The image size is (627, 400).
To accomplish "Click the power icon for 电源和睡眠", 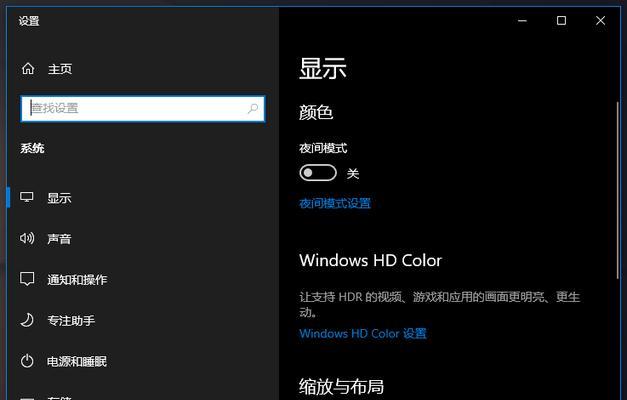I will coord(27,361).
